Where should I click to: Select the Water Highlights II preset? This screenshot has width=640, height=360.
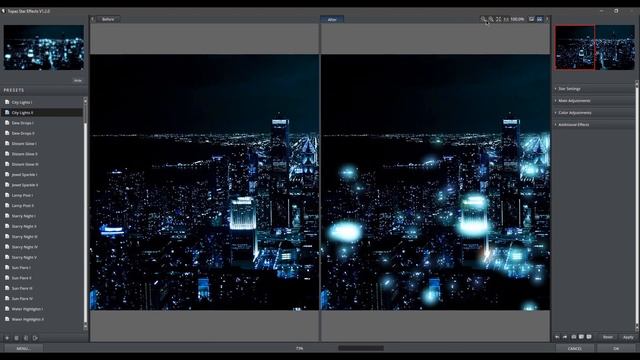pos(42,319)
